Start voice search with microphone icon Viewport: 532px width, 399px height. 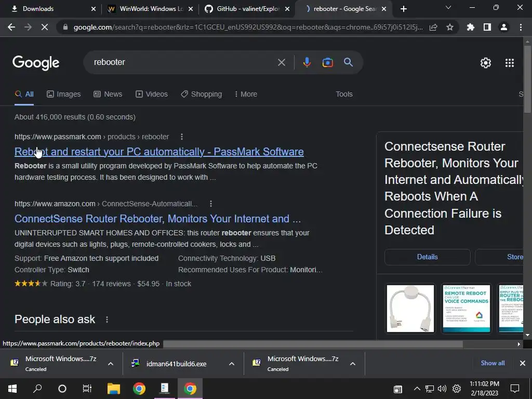307,62
